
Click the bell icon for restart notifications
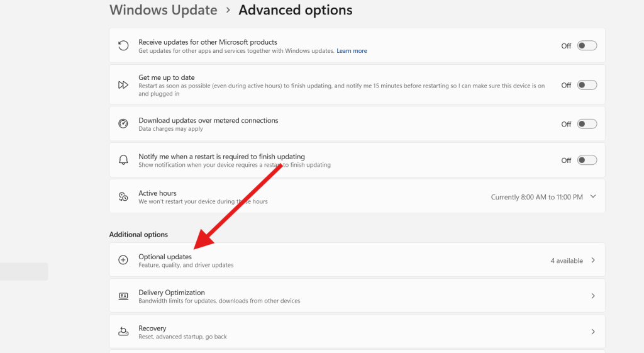(x=123, y=160)
